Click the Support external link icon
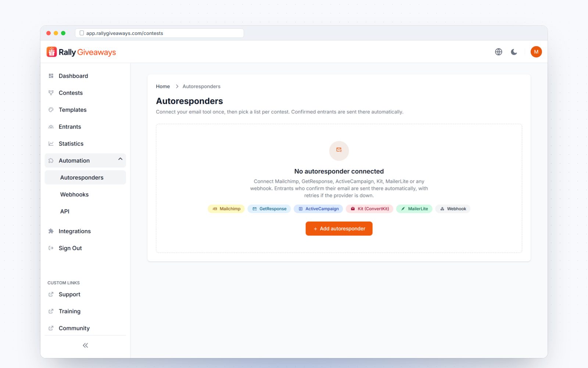The image size is (588, 368). coord(51,294)
